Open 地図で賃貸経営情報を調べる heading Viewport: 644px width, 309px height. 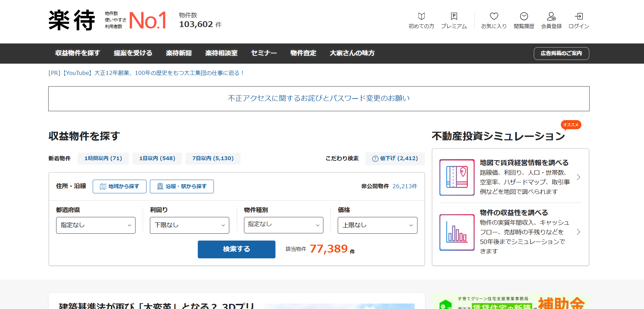pos(524,163)
